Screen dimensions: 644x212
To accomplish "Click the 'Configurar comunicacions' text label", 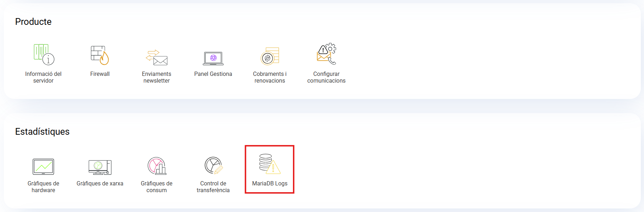I will click(x=326, y=77).
